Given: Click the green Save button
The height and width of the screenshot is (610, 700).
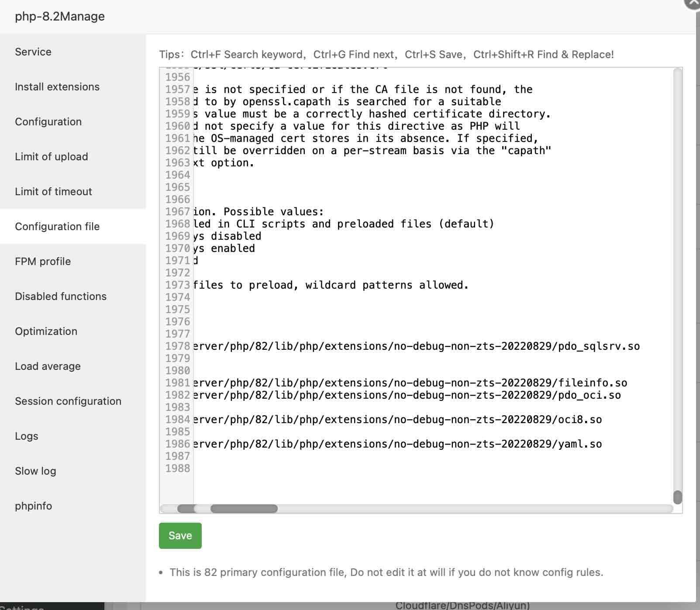Looking at the screenshot, I should click(180, 536).
